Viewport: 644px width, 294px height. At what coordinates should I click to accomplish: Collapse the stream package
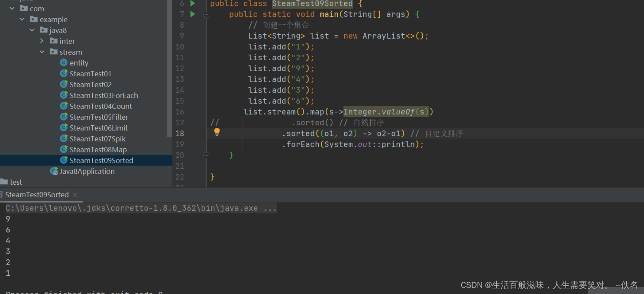42,52
